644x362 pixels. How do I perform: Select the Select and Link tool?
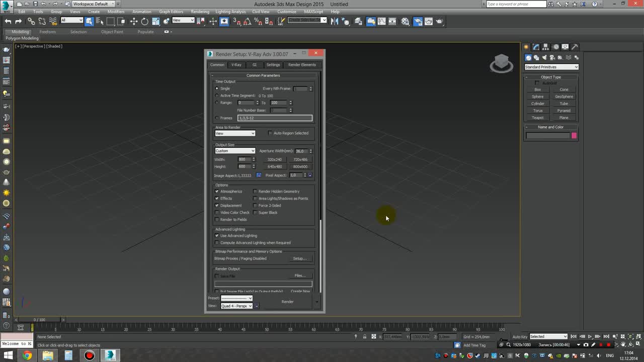(31, 21)
